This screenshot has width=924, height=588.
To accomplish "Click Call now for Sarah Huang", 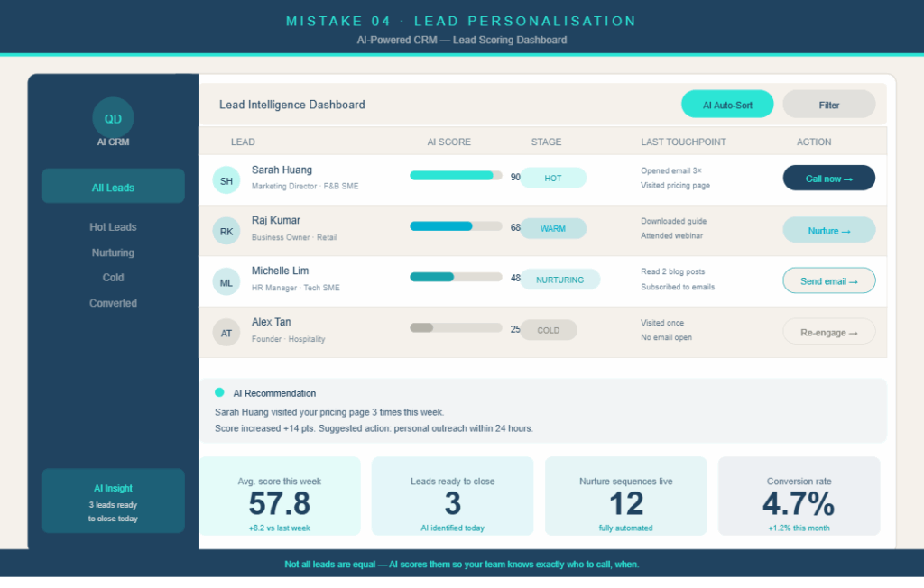I will pyautogui.click(x=828, y=178).
